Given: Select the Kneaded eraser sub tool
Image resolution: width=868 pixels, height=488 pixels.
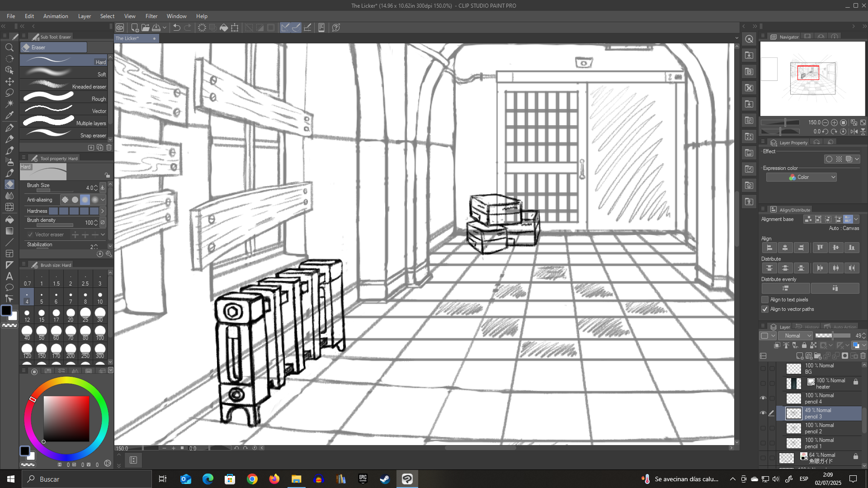Looking at the screenshot, I should coord(63,85).
